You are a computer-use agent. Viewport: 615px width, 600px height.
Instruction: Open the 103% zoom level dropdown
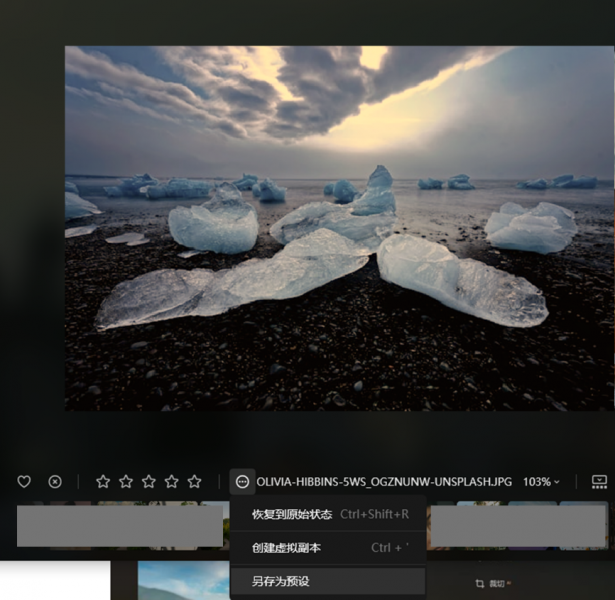[x=541, y=482]
